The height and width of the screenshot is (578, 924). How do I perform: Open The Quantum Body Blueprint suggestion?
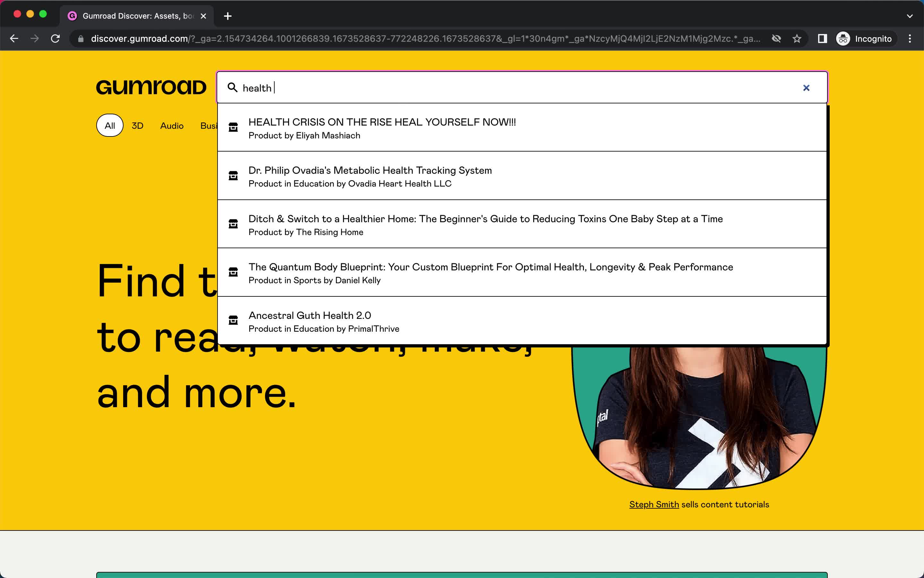coord(522,273)
